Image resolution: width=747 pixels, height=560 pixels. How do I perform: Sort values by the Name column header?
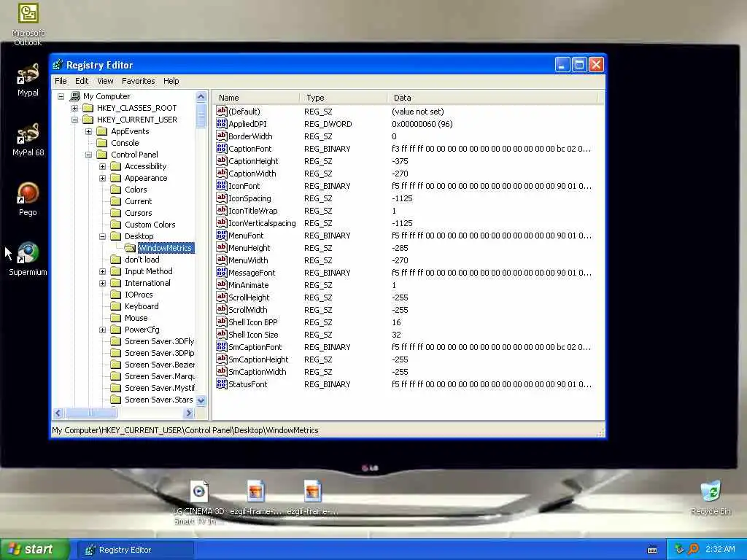click(256, 98)
